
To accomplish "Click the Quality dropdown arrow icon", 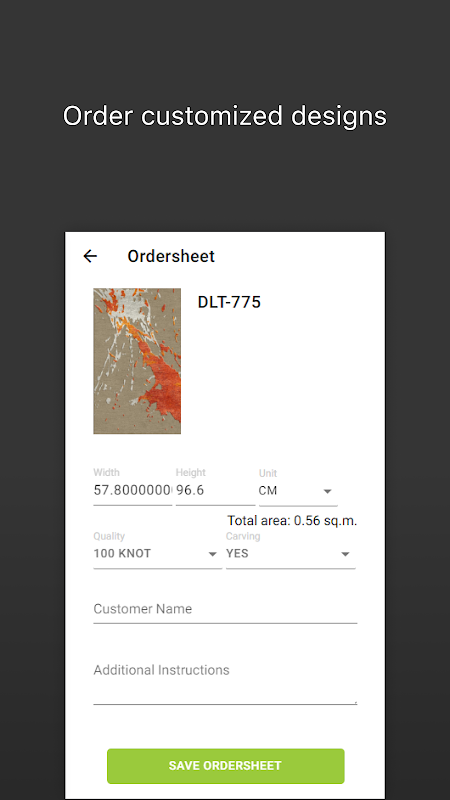I will 213,554.
